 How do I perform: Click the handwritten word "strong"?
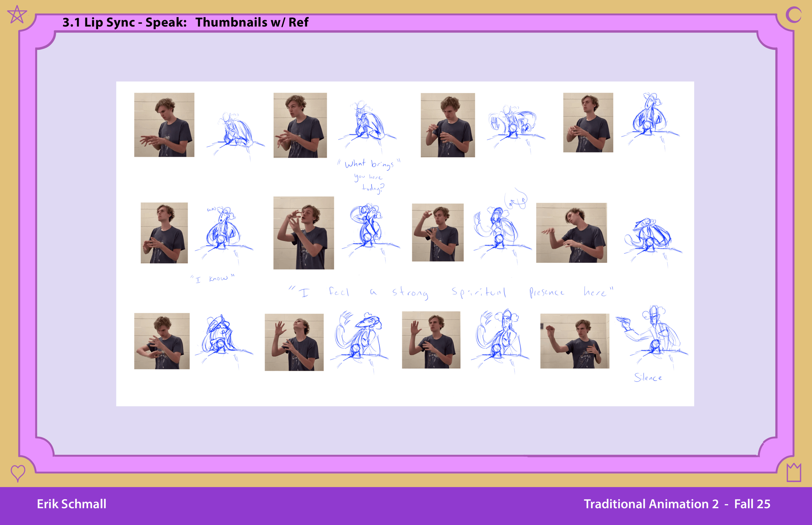coord(410,292)
